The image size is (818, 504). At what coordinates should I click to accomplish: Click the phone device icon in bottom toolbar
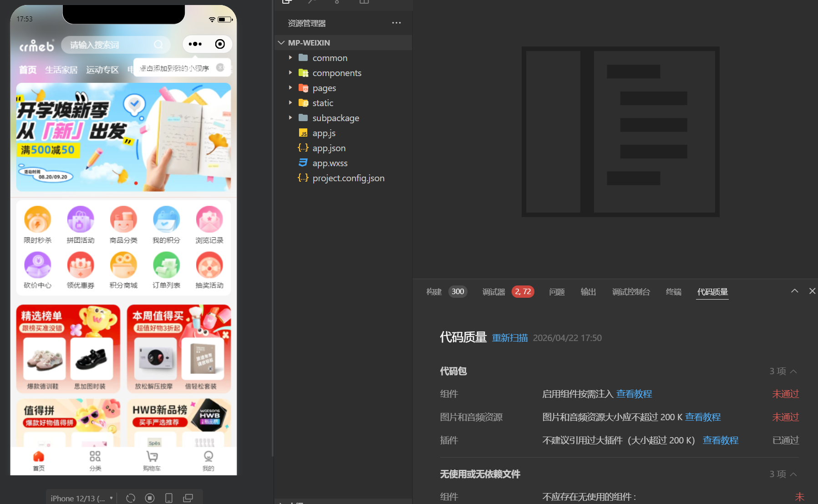tap(169, 498)
